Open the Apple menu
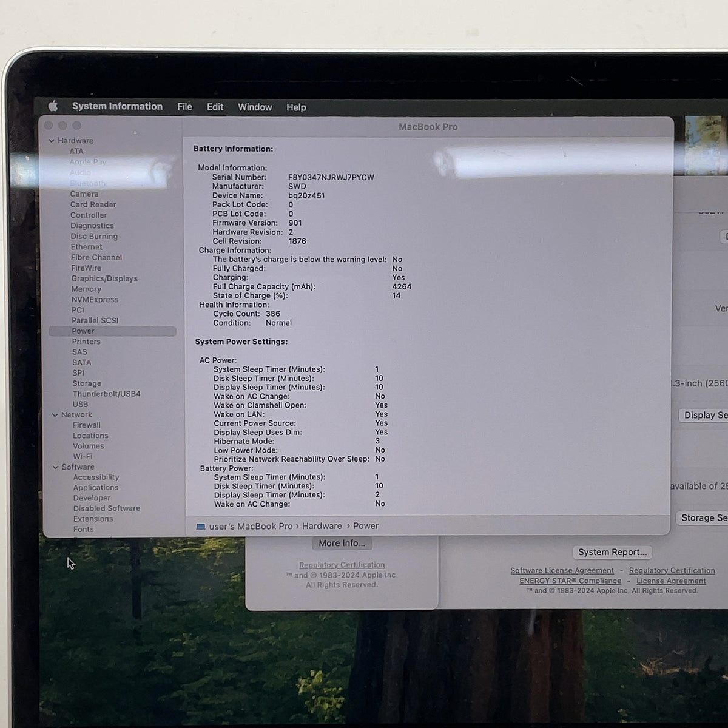The width and height of the screenshot is (728, 728). (x=53, y=106)
